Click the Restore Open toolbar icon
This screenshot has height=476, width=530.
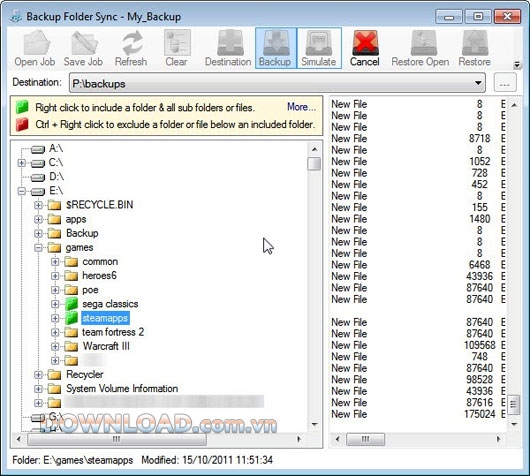pos(424,43)
